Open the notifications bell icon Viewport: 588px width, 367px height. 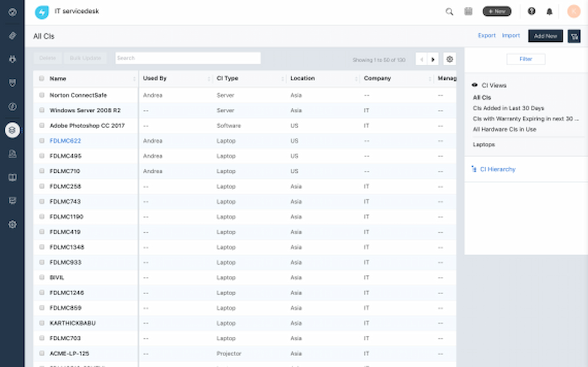click(x=549, y=12)
